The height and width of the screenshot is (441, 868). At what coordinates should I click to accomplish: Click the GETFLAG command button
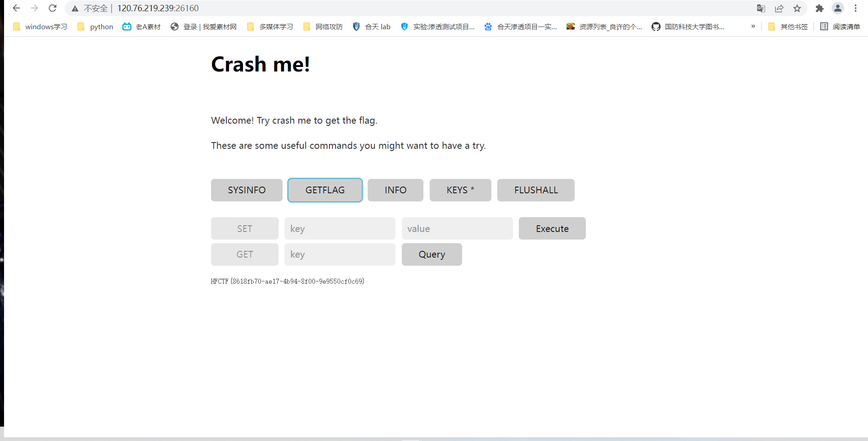(325, 190)
